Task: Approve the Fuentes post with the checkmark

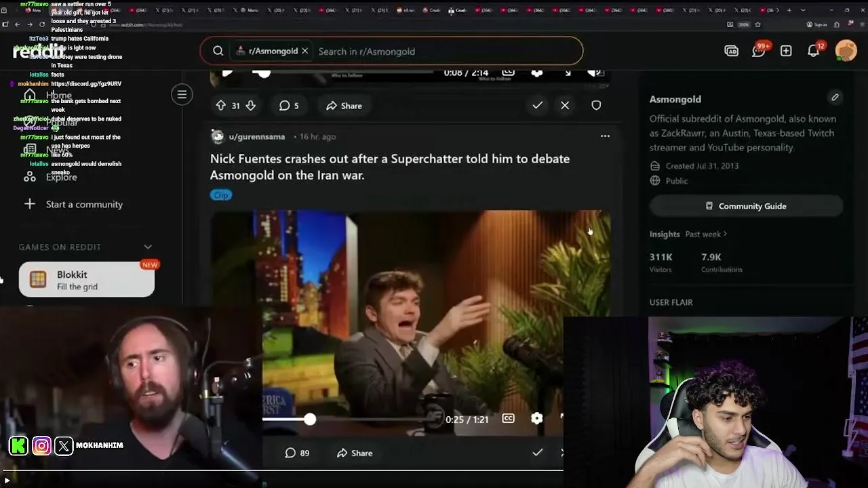Action: (537, 453)
